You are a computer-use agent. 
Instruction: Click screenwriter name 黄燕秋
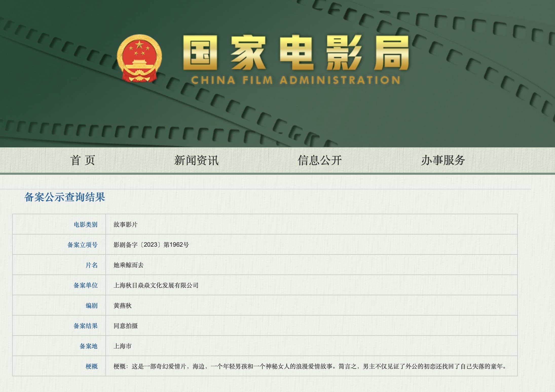coord(122,306)
